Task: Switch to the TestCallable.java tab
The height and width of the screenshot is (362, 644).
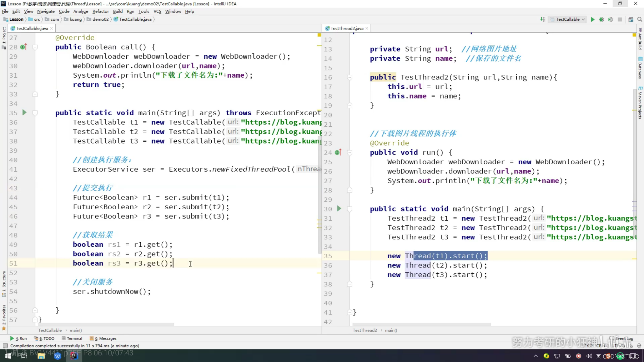Action: point(32,28)
